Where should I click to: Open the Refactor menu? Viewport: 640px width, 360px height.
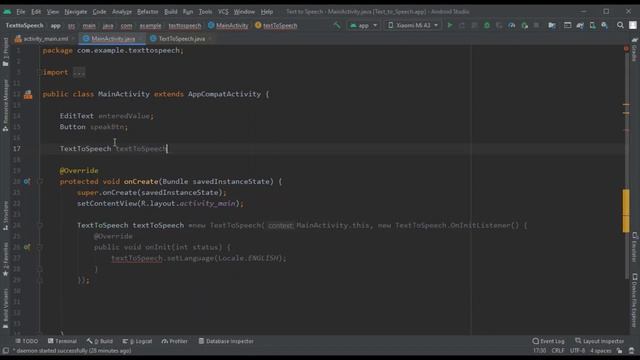[x=147, y=12]
